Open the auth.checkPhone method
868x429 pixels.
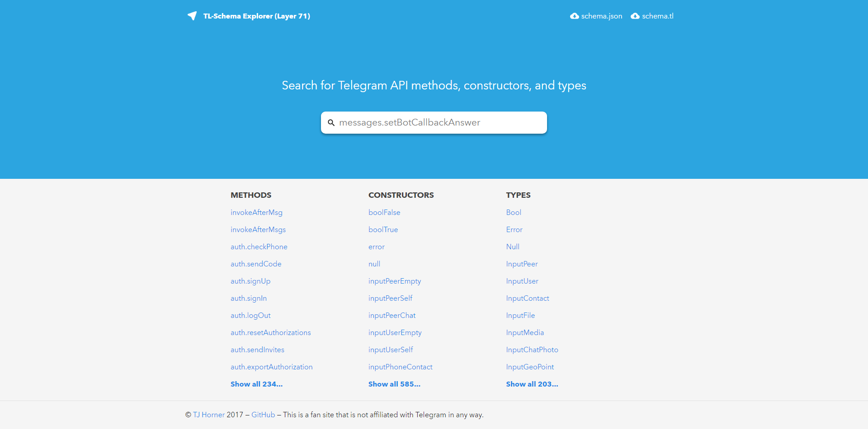point(259,247)
